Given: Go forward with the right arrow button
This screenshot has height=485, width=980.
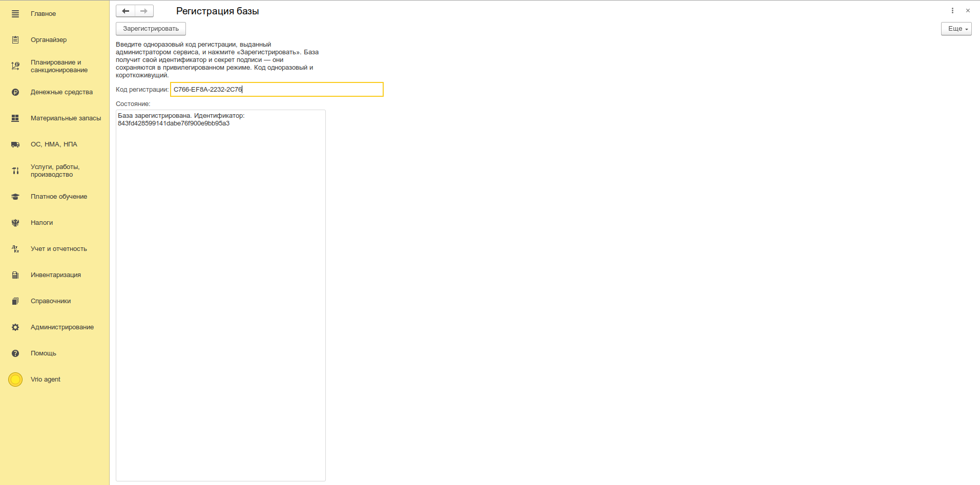Looking at the screenshot, I should 144,11.
